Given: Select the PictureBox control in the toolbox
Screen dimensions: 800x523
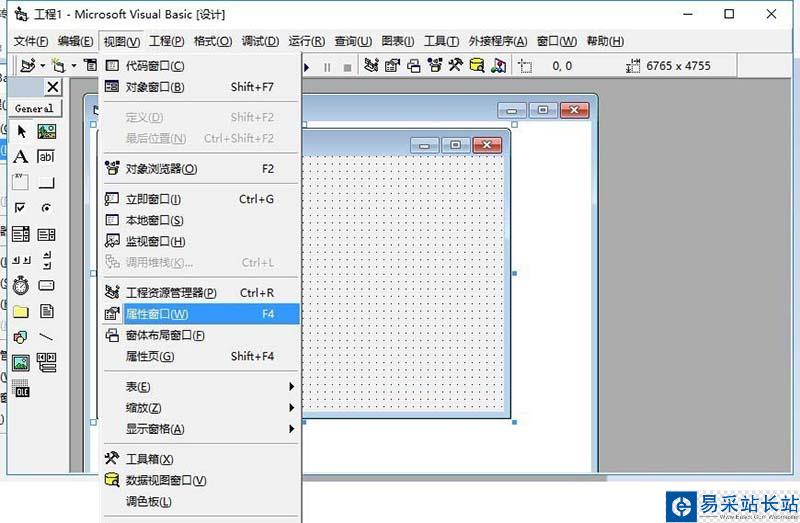Looking at the screenshot, I should pyautogui.click(x=46, y=132).
